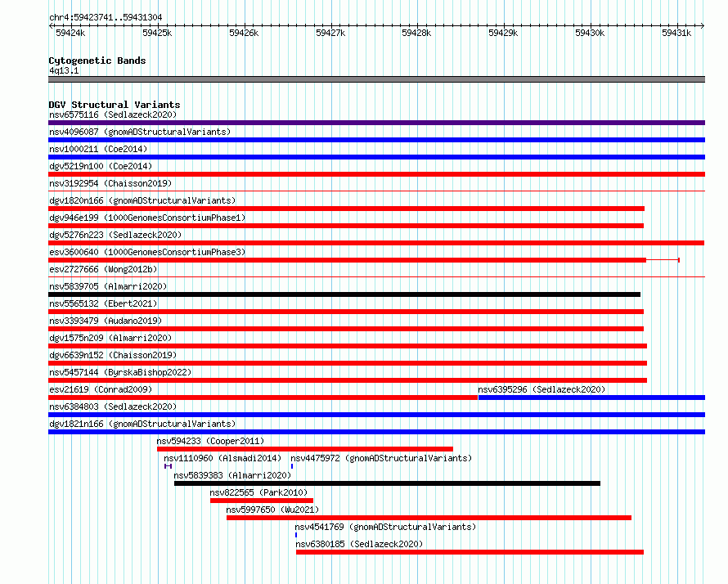The image size is (728, 584).
Task: Open nsv1000211 (Coe2014) variant label
Action: (x=98, y=149)
